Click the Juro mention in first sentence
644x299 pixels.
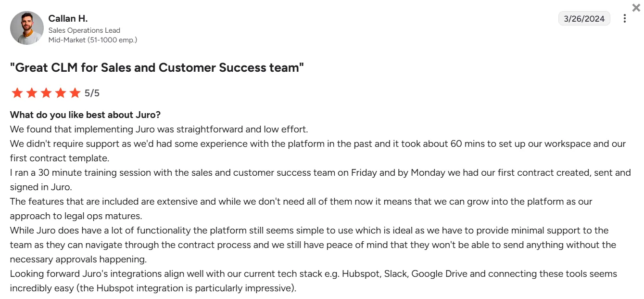[145, 129]
